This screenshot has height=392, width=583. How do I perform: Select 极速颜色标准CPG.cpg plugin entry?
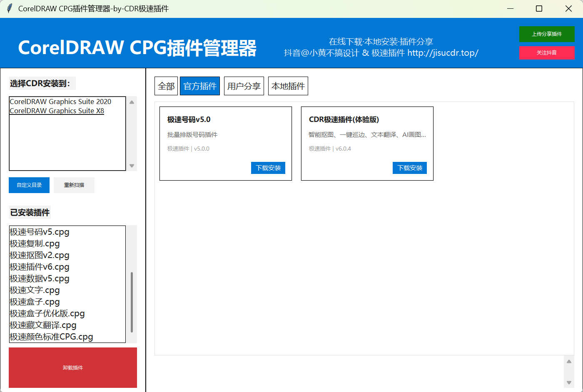[x=51, y=337]
